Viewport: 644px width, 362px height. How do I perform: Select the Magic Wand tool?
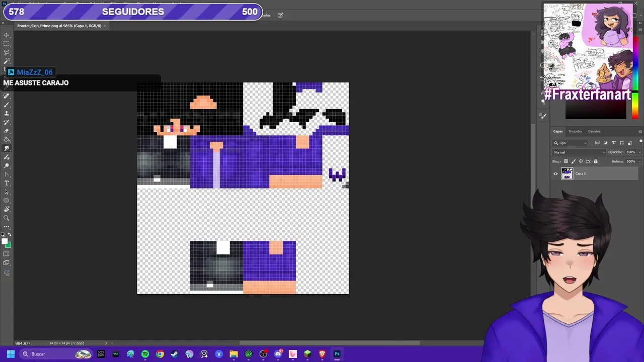(x=7, y=61)
